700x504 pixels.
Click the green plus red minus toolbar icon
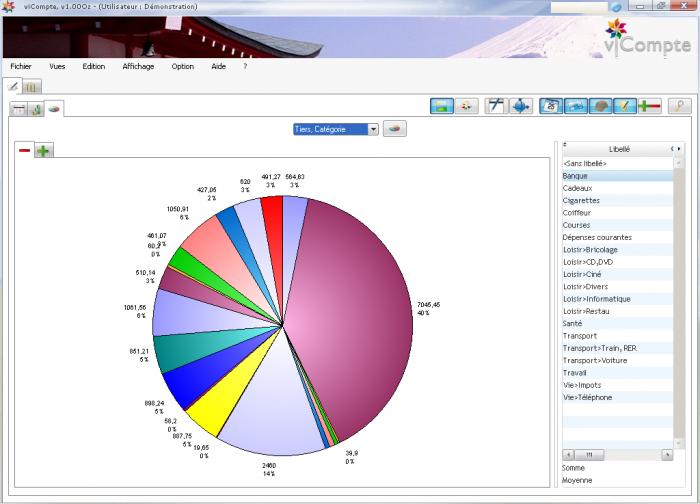click(x=649, y=105)
